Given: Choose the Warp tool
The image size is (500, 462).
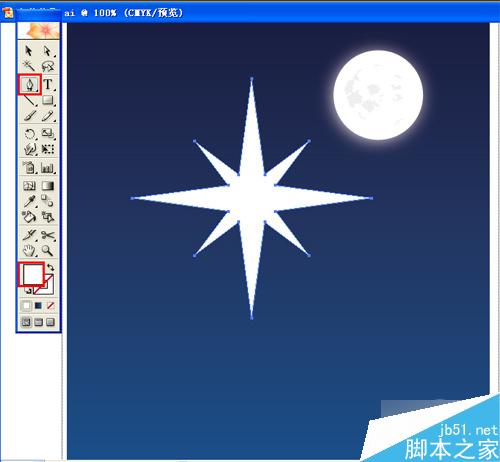Looking at the screenshot, I should pos(30,149).
